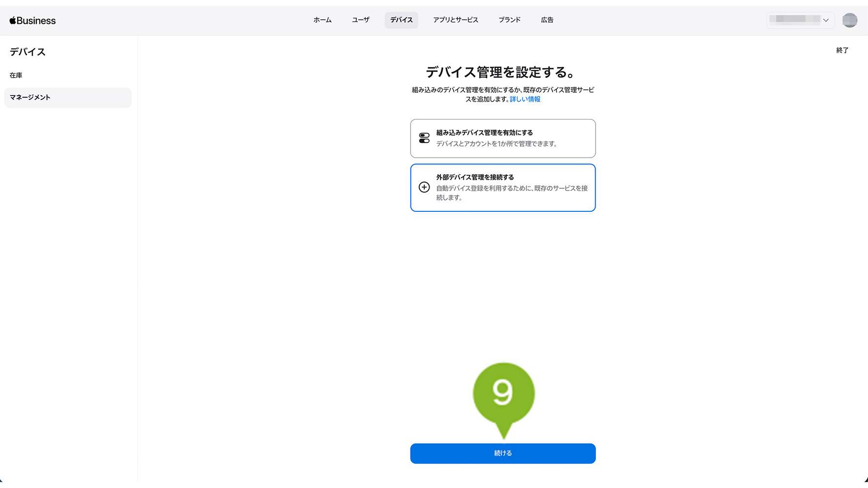The height and width of the screenshot is (488, 868).
Task: Select 外部デバイス管理を接続する option
Action: click(503, 187)
